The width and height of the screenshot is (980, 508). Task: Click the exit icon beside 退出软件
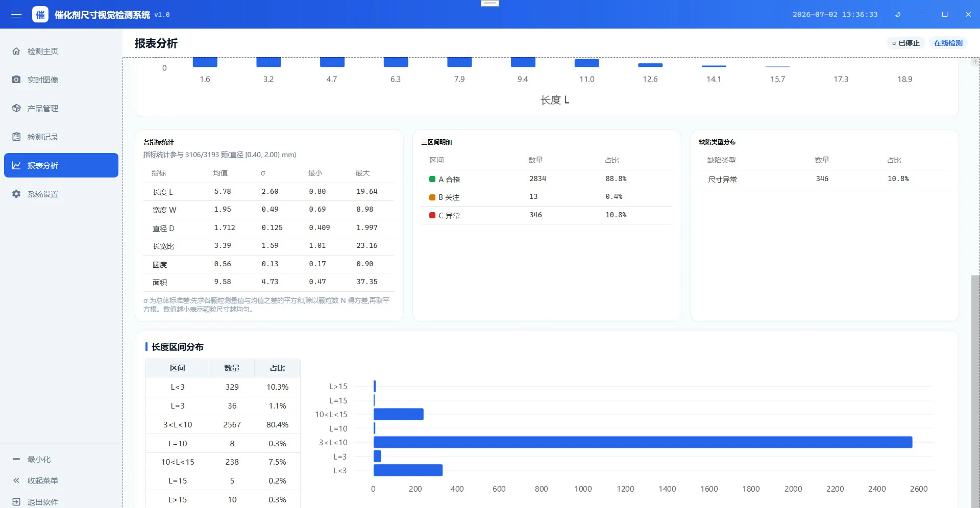point(16,502)
